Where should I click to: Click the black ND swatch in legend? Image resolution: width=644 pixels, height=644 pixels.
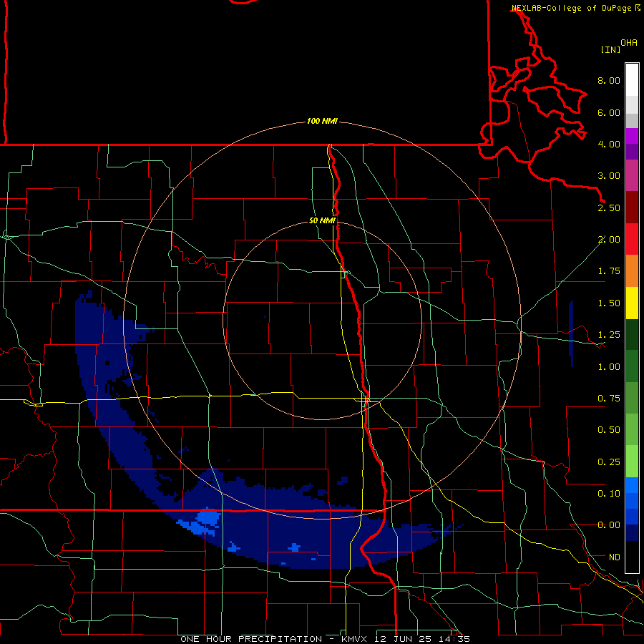(632, 557)
